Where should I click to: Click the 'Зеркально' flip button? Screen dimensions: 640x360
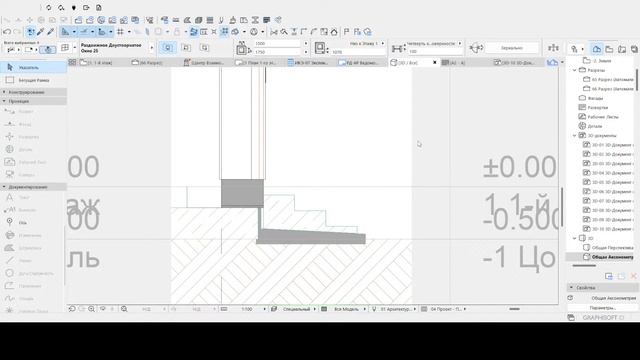[512, 48]
